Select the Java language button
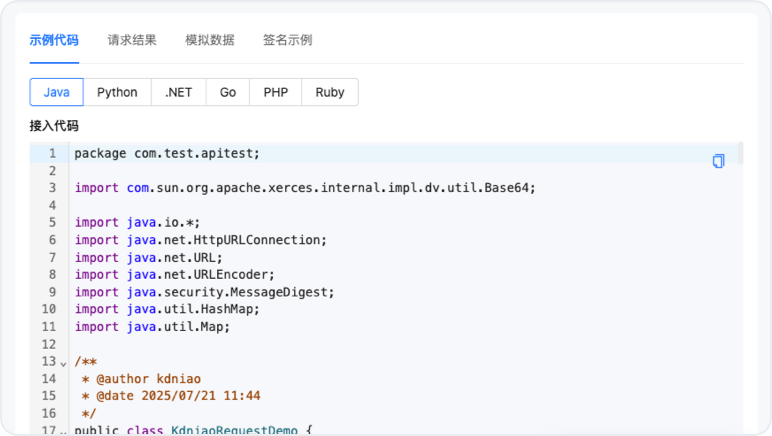Viewport: 772px width, 436px height. click(57, 92)
